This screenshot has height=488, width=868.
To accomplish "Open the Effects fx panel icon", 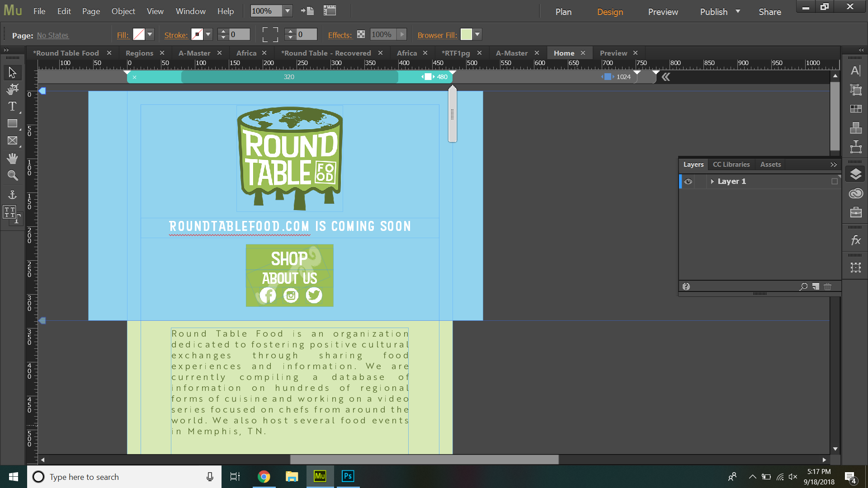I will pos(855,240).
